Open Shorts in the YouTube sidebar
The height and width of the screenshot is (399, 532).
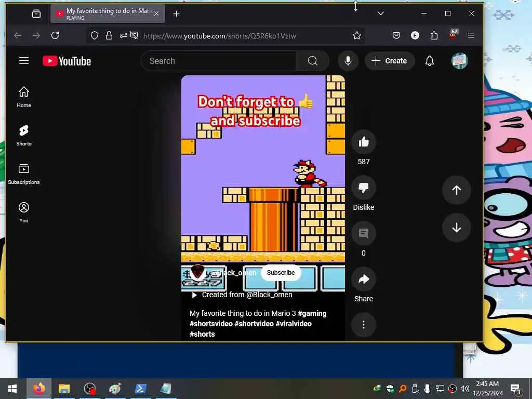pyautogui.click(x=24, y=136)
